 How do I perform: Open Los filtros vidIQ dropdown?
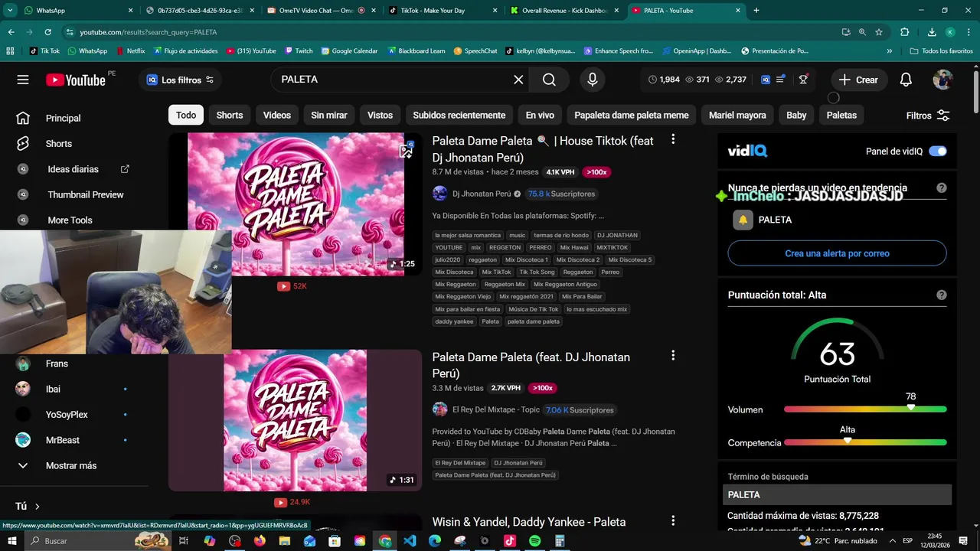click(180, 80)
